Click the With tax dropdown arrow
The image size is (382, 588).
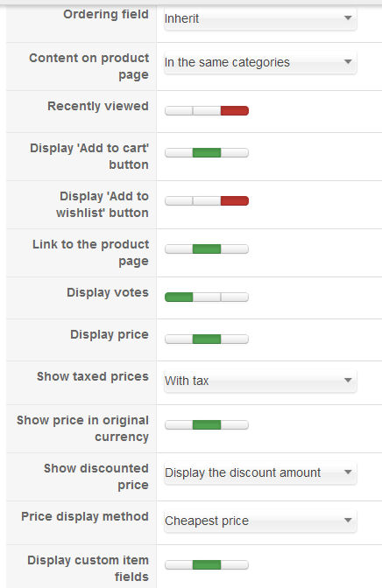(x=348, y=380)
